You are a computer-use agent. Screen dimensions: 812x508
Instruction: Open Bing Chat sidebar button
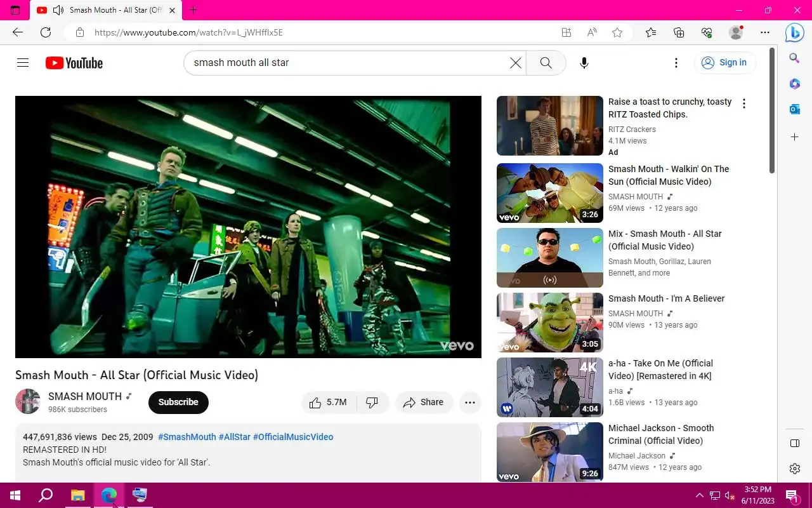pos(795,32)
